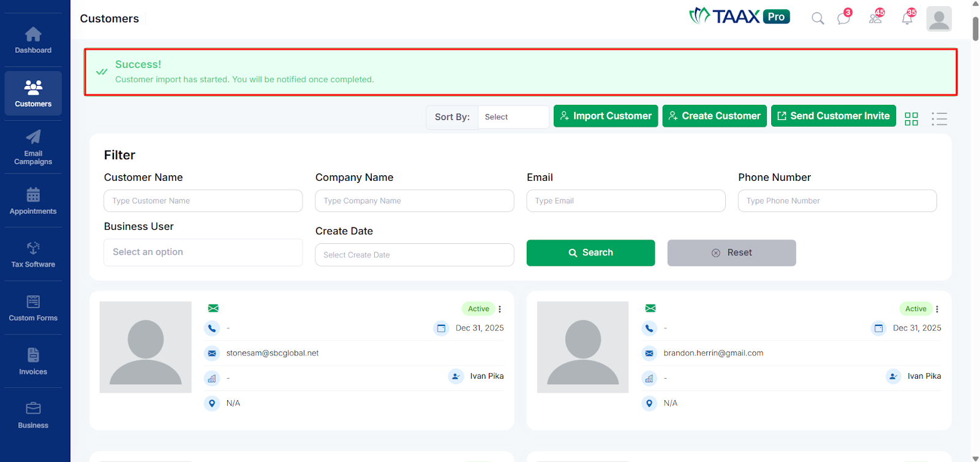Click blue mail icon beside brandon.herrin@gmail.com
Viewport: 980px width, 462px height.
[649, 354]
